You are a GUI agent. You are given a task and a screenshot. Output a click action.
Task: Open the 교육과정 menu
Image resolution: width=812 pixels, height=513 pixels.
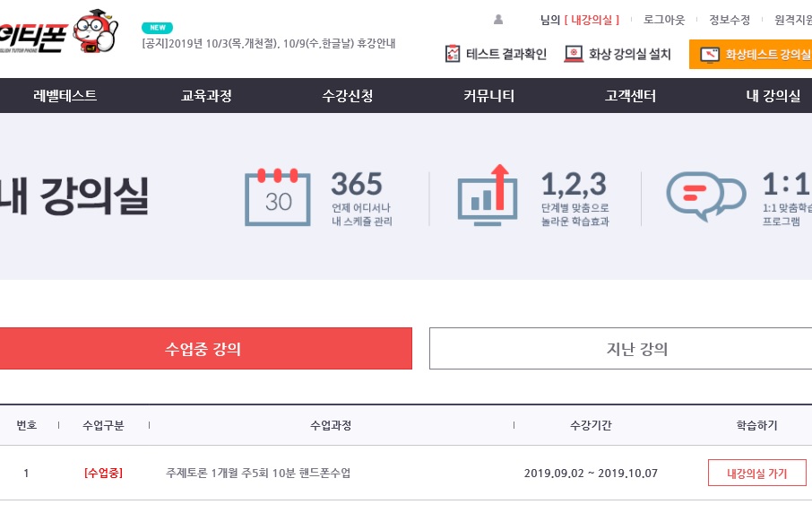(x=206, y=96)
